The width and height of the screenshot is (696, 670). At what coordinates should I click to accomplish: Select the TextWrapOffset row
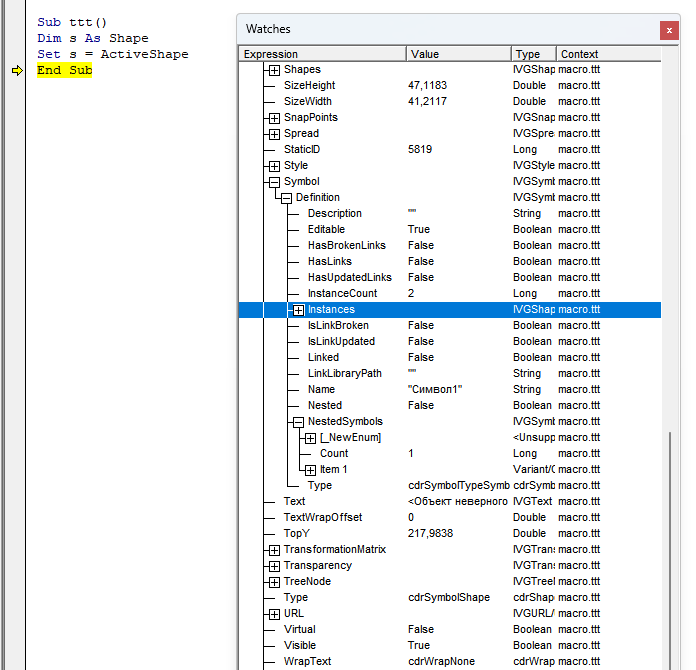pos(450,517)
